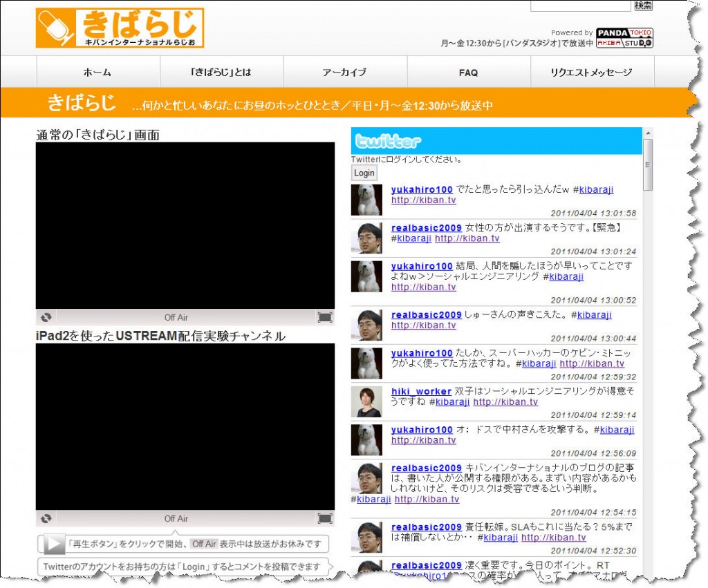Screen dimensions: 708x588
Task: Switch to the アーカイブ tab
Action: [345, 72]
